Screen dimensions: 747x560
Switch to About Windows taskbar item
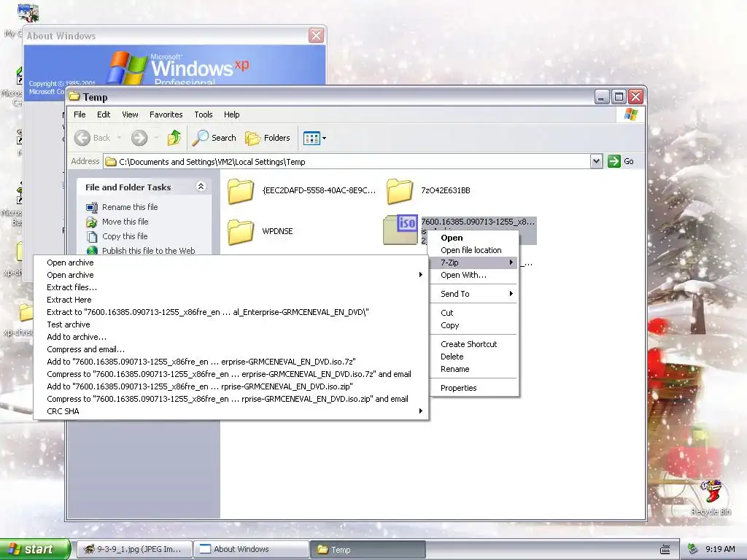click(x=251, y=549)
